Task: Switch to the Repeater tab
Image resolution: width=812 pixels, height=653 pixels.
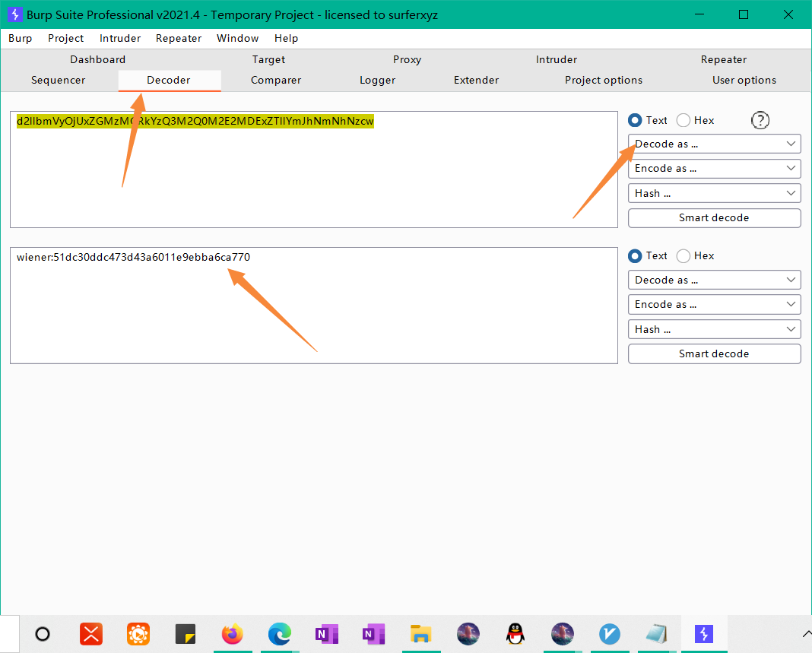Action: (724, 59)
